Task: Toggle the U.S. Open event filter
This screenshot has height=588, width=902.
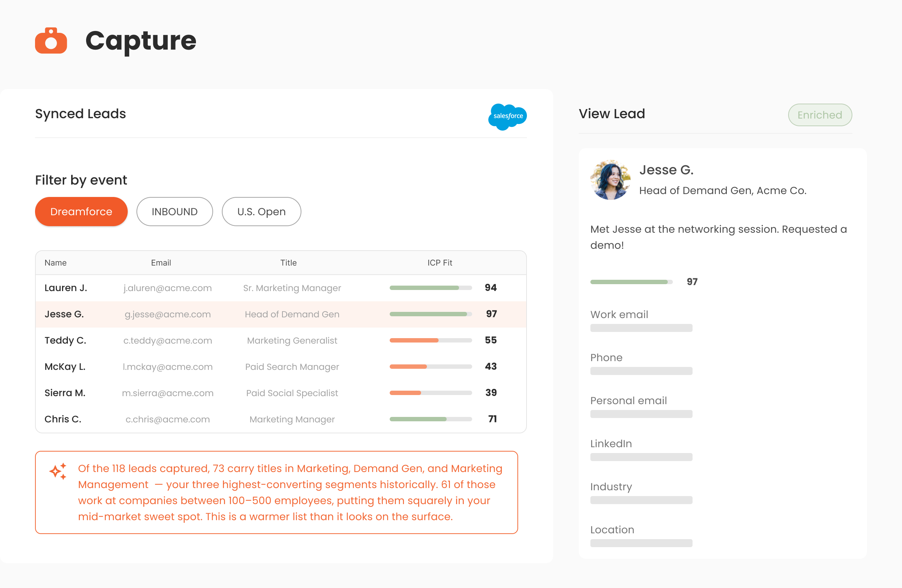Action: pyautogui.click(x=261, y=212)
